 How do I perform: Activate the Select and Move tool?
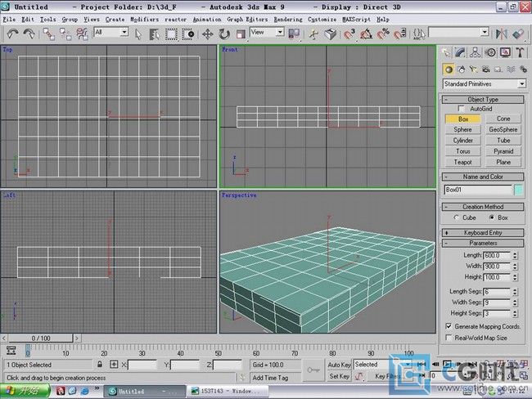coord(207,34)
